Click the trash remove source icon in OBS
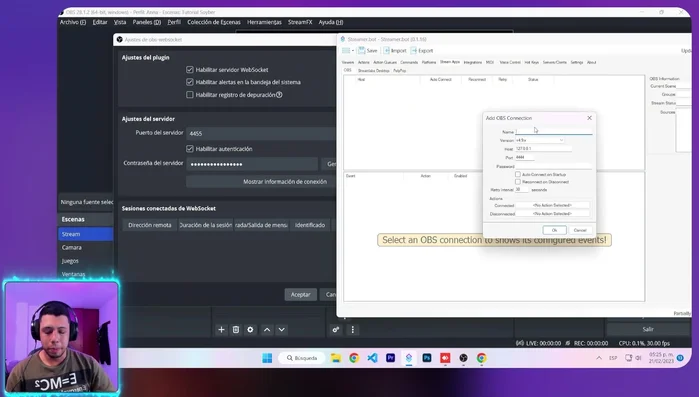 [236, 330]
